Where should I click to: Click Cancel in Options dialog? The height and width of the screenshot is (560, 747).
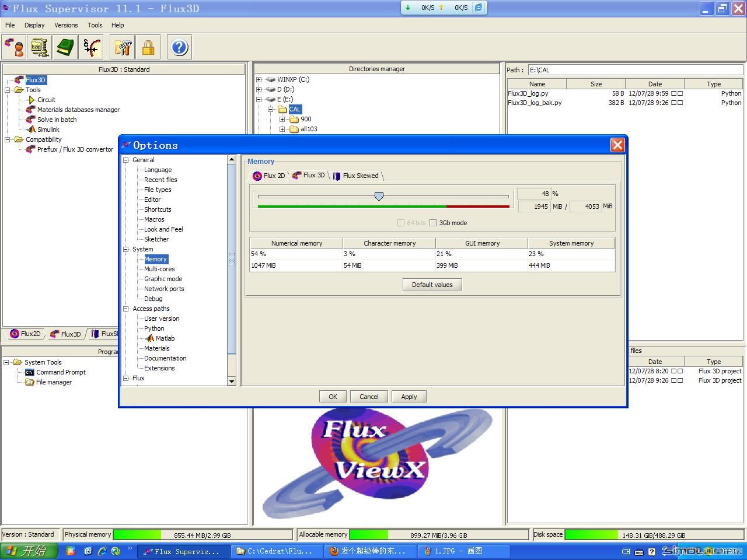(369, 397)
